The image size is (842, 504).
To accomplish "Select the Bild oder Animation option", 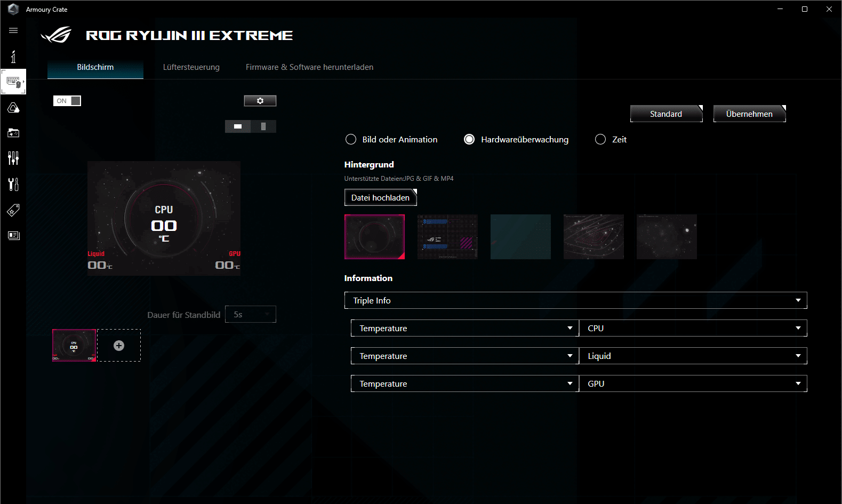I will click(351, 139).
